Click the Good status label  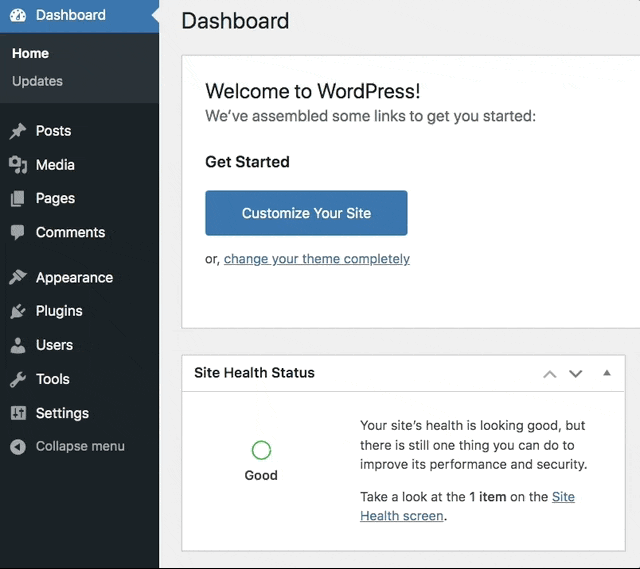click(261, 476)
